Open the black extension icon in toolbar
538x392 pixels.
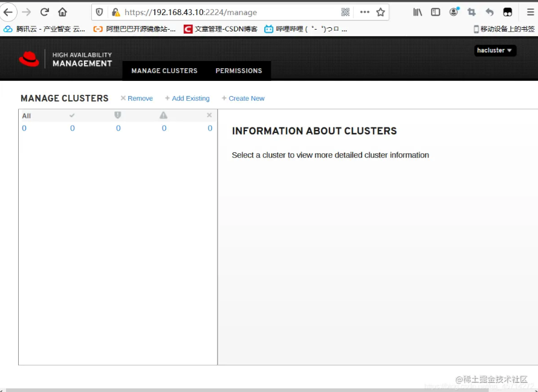[x=507, y=12]
